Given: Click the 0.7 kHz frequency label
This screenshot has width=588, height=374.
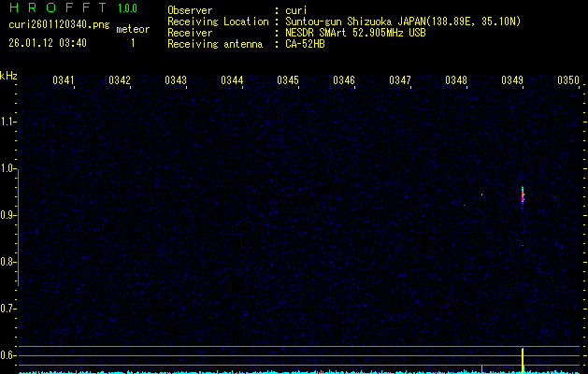Looking at the screenshot, I should pyautogui.click(x=8, y=309).
